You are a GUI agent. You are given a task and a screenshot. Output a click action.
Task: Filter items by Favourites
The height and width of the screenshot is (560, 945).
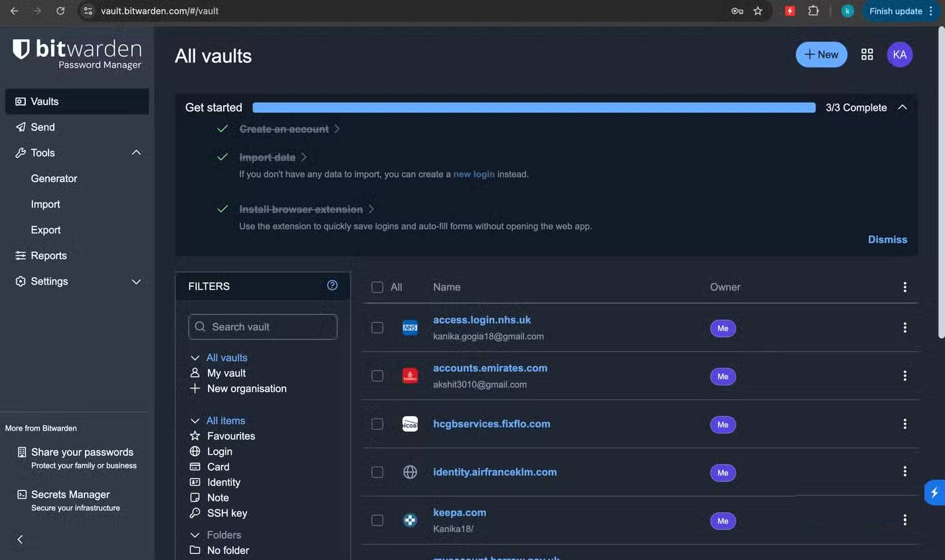pyautogui.click(x=231, y=436)
